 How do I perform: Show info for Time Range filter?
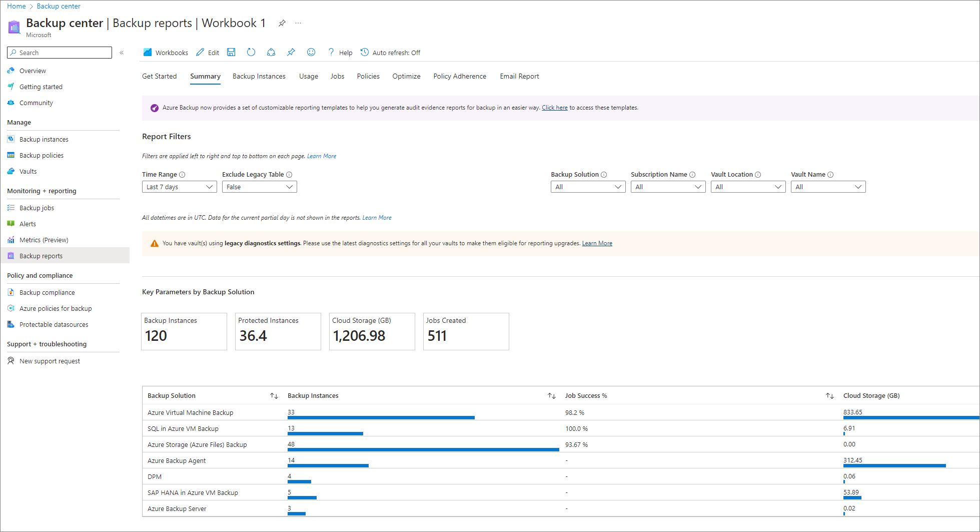point(183,175)
